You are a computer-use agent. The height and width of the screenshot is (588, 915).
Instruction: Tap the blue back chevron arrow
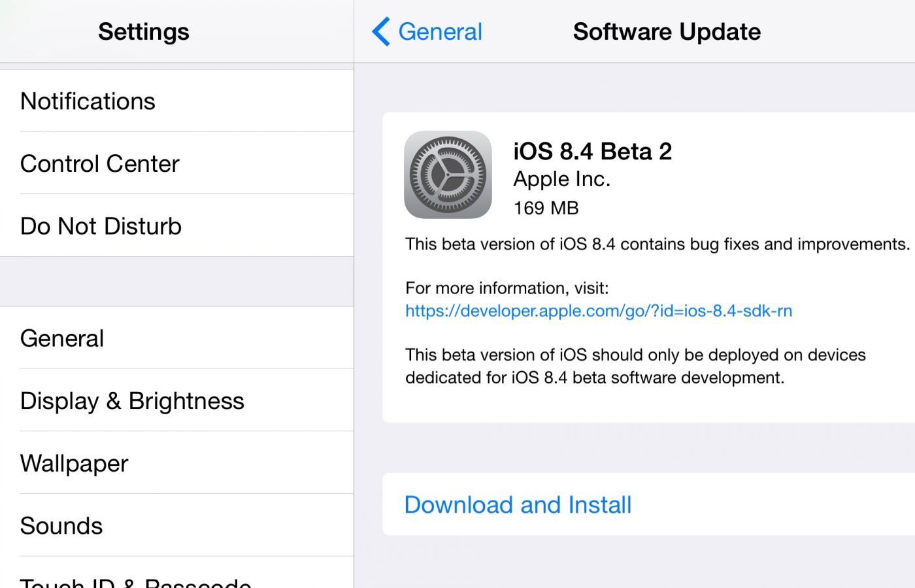click(381, 31)
